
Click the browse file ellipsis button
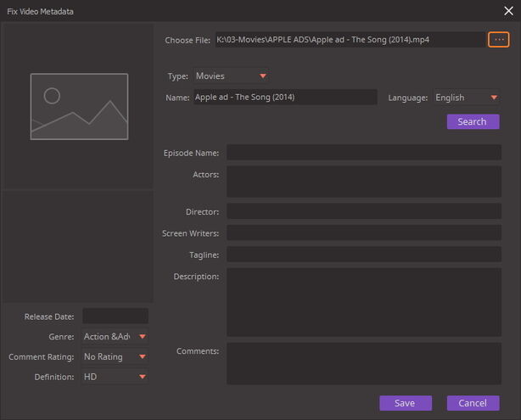498,40
